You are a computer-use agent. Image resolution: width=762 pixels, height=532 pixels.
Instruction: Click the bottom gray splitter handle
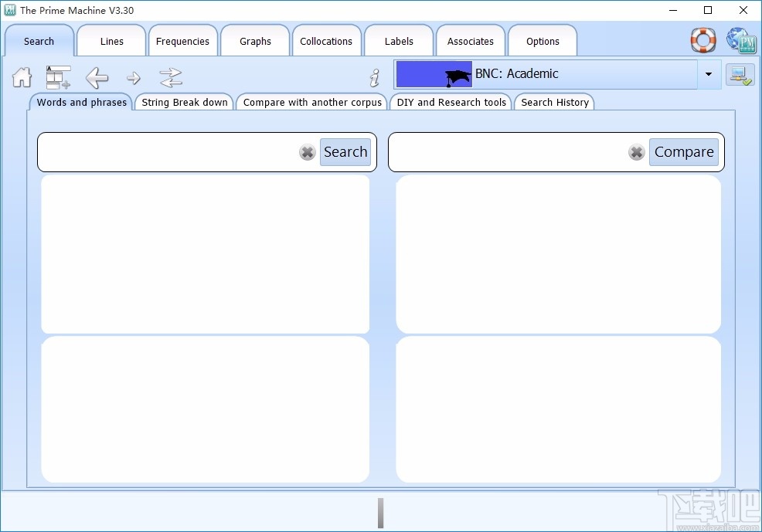(x=380, y=513)
